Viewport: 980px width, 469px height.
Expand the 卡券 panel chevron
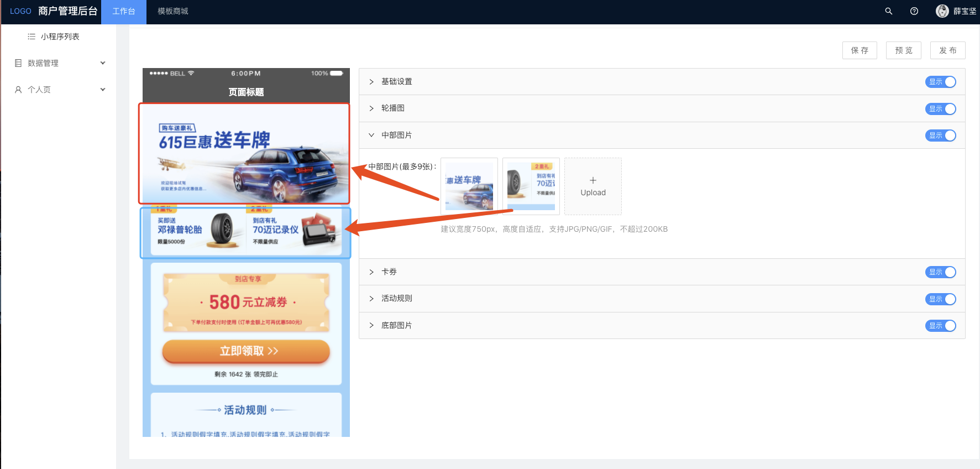(371, 272)
